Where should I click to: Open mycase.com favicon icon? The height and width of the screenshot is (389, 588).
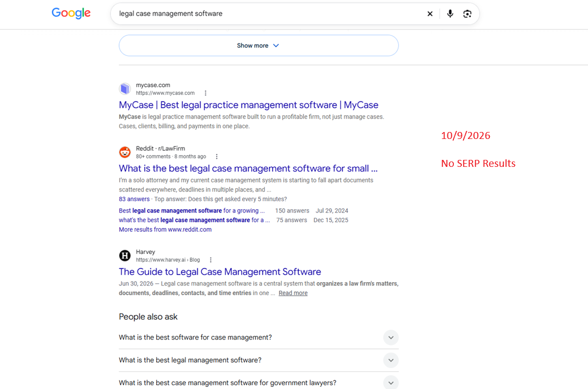point(125,89)
